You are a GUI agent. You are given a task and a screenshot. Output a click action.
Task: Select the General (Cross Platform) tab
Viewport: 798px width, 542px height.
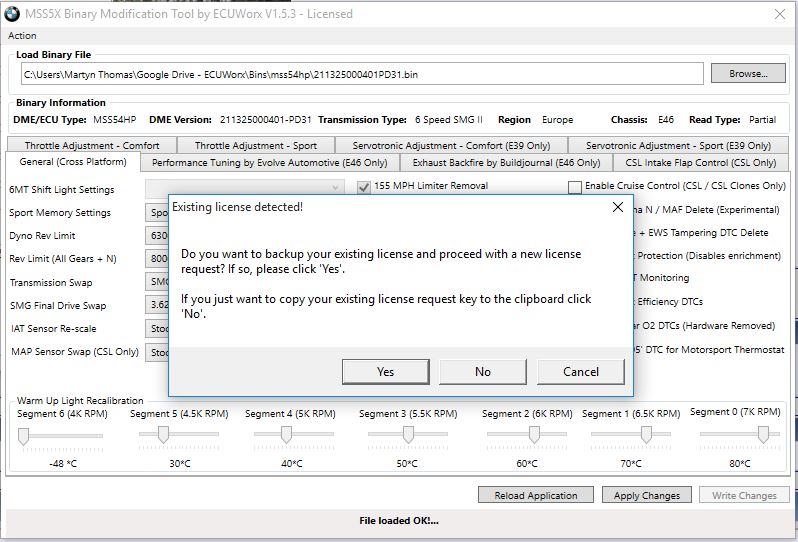[73, 162]
